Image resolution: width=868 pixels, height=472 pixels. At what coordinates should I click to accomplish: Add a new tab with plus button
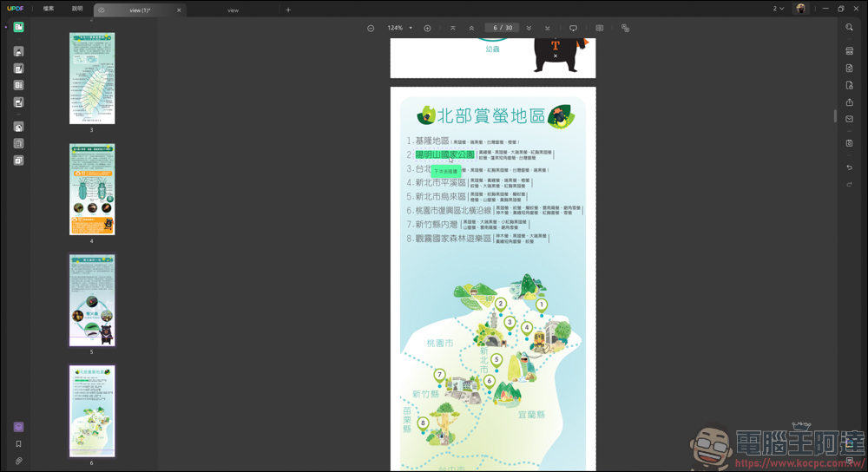(x=288, y=10)
